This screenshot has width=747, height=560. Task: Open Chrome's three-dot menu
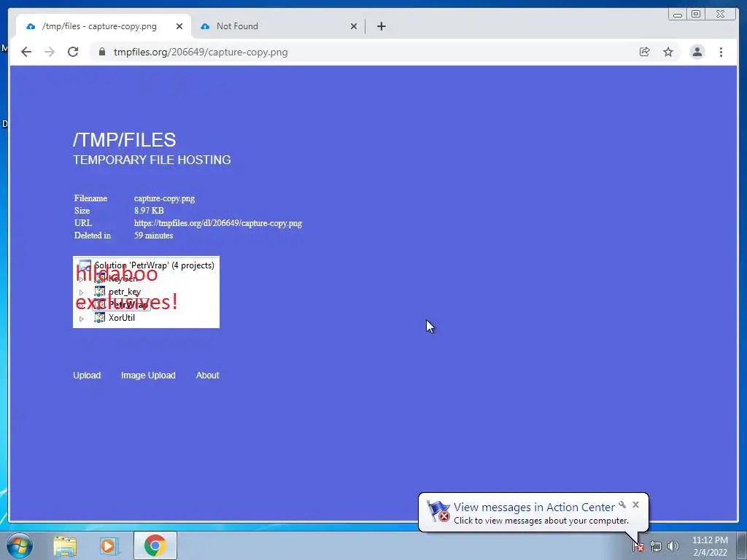721,52
